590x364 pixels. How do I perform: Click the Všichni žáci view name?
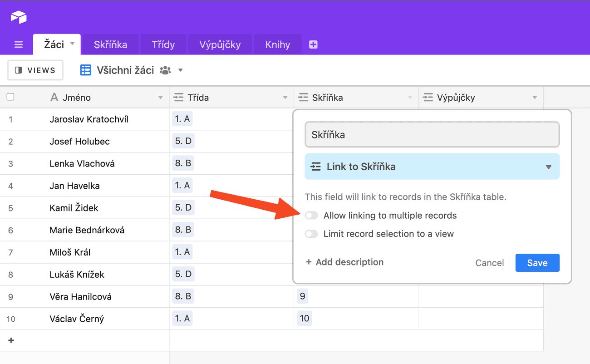coord(125,70)
